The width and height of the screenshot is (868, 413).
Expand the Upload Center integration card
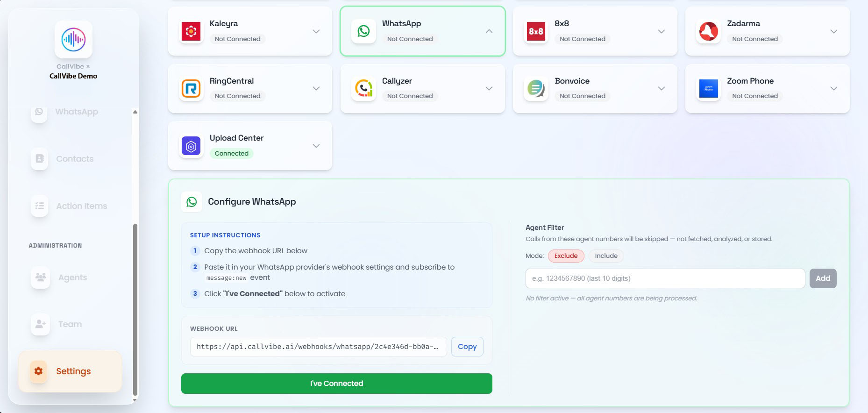pyautogui.click(x=316, y=146)
